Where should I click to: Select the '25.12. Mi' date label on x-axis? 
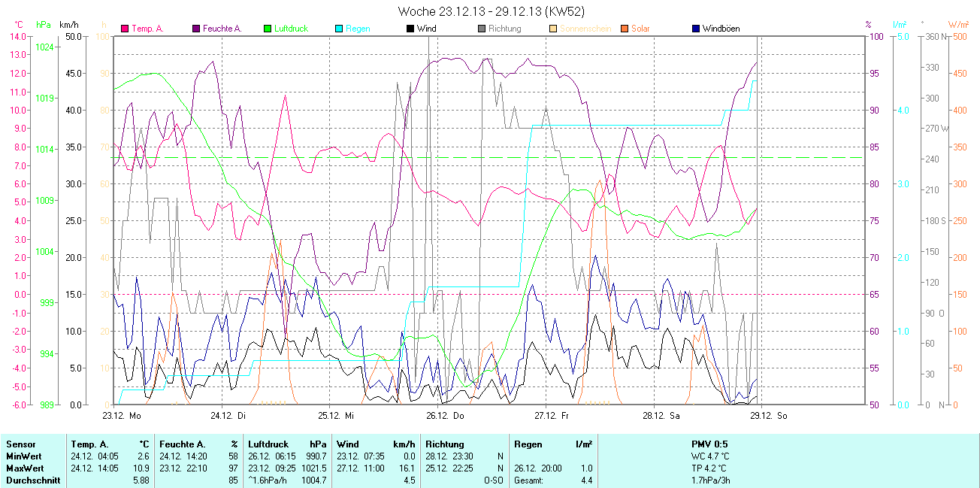click(336, 415)
